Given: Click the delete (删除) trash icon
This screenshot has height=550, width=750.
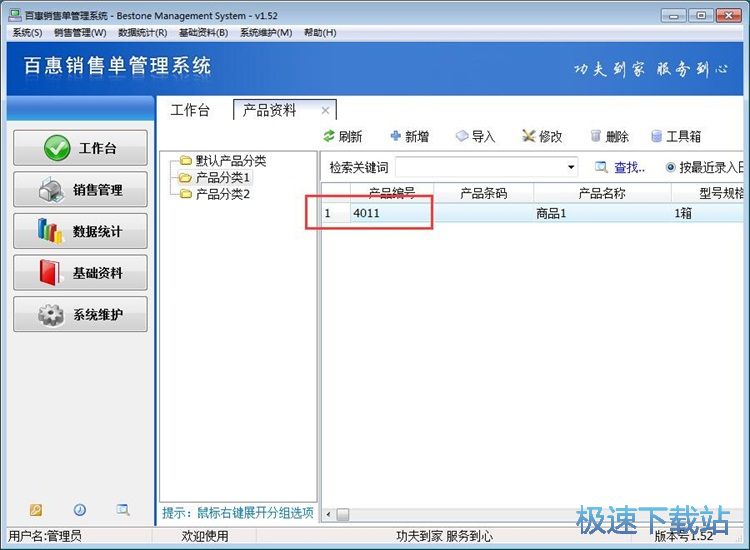Looking at the screenshot, I should (x=596, y=136).
